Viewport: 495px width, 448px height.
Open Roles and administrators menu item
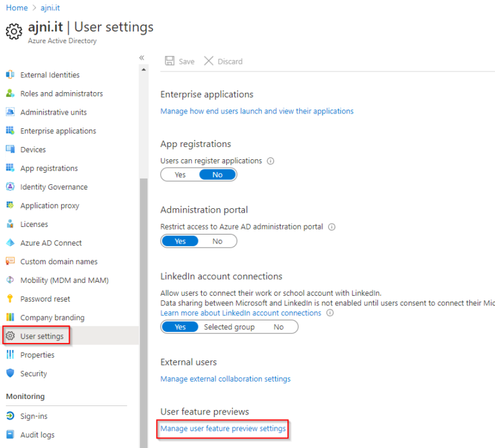pyautogui.click(x=62, y=93)
